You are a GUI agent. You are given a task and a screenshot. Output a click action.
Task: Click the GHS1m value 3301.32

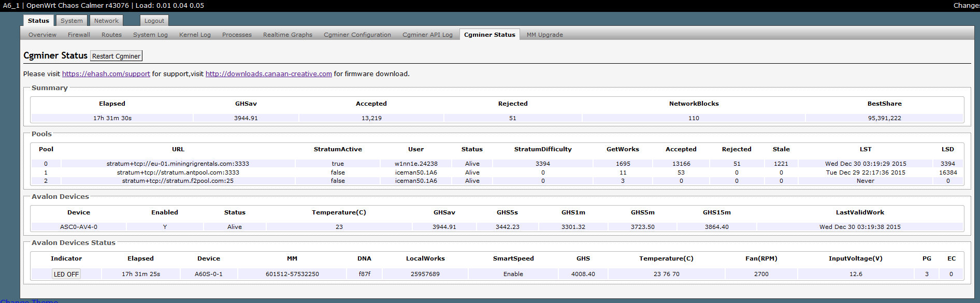point(573,227)
